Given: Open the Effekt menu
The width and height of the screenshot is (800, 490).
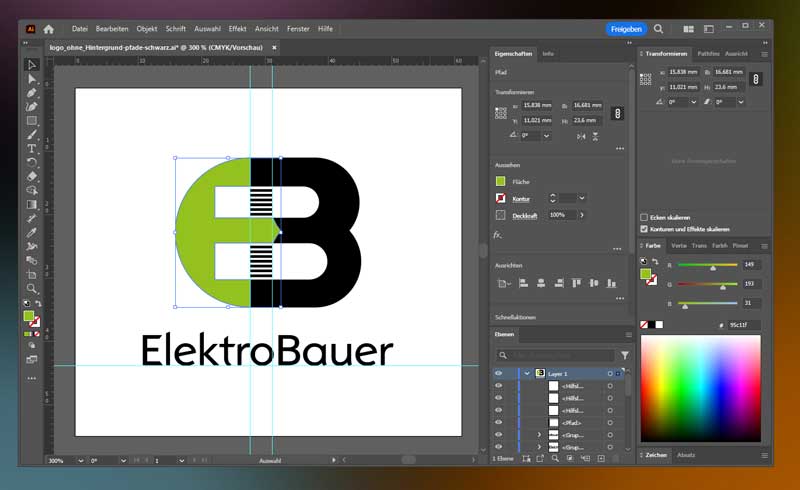Looking at the screenshot, I should [237, 29].
